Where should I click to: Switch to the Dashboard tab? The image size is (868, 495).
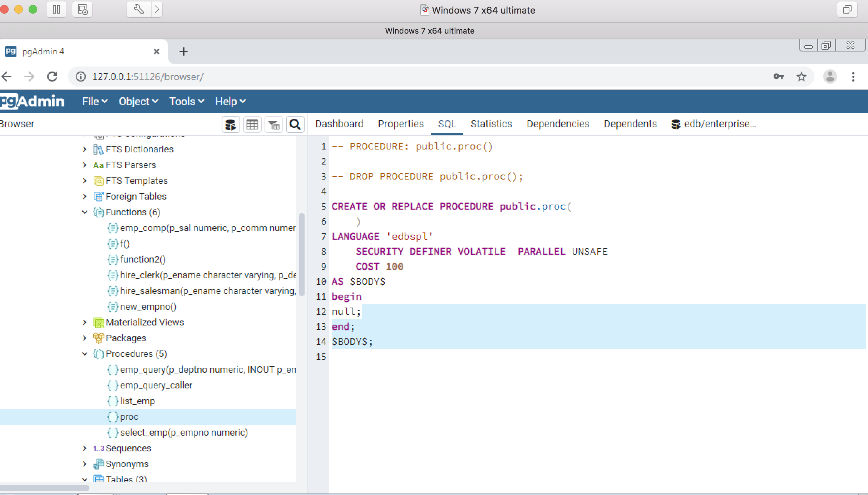tap(339, 124)
